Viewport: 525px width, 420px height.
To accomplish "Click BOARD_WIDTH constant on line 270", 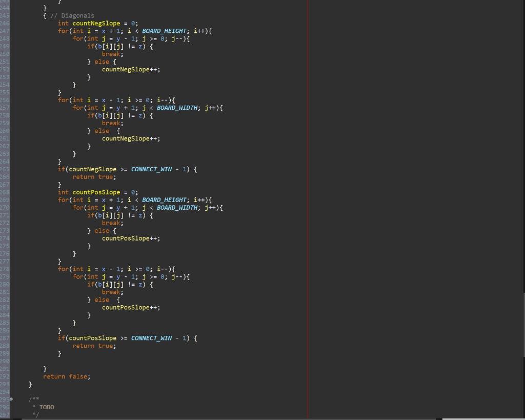I will (177, 208).
